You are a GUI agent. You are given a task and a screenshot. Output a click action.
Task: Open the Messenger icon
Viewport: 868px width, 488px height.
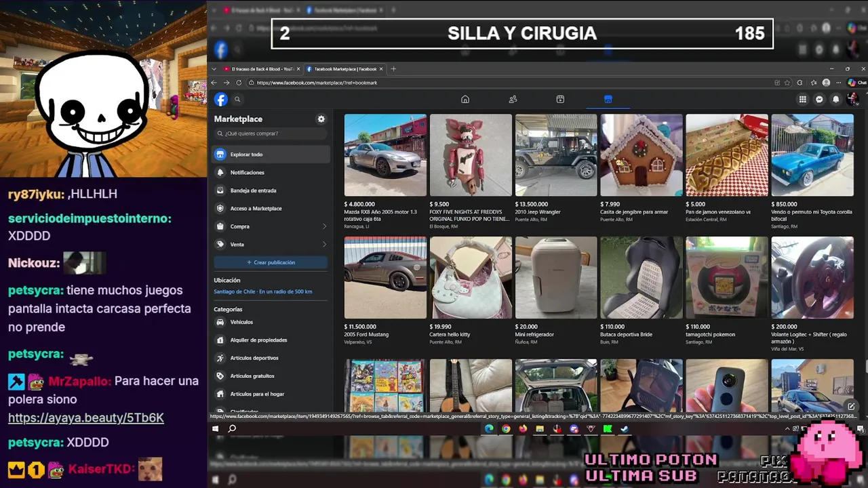819,100
